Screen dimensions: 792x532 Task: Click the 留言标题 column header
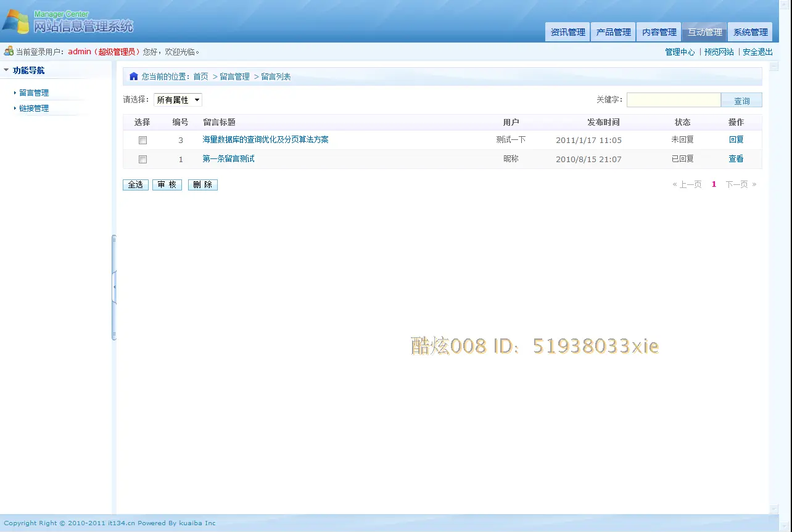pyautogui.click(x=219, y=123)
